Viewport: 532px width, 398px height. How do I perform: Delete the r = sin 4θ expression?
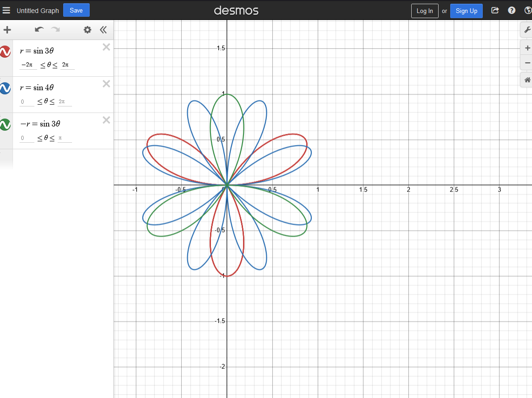(x=106, y=84)
